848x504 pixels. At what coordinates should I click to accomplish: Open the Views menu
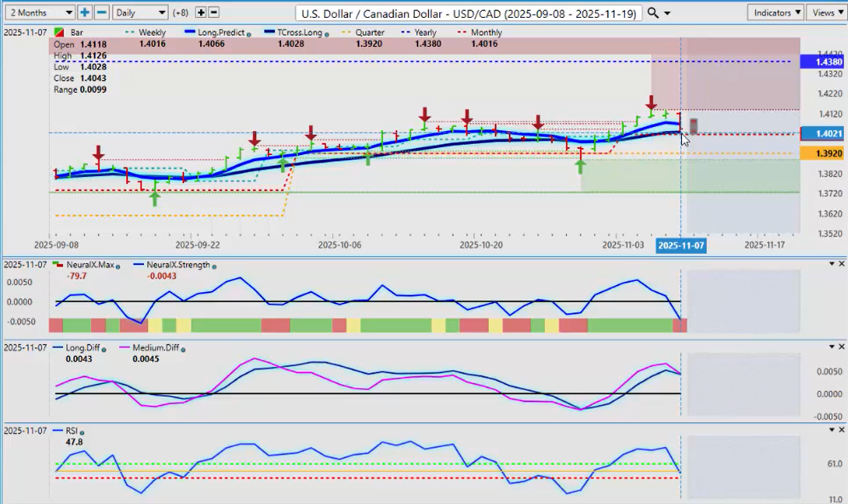[x=827, y=13]
